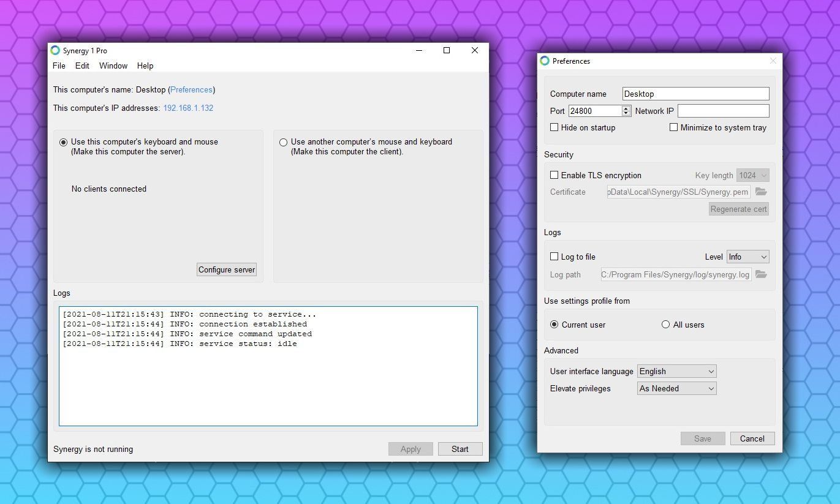Click Cancel in the Preferences dialog
The image size is (840, 504).
[752, 438]
